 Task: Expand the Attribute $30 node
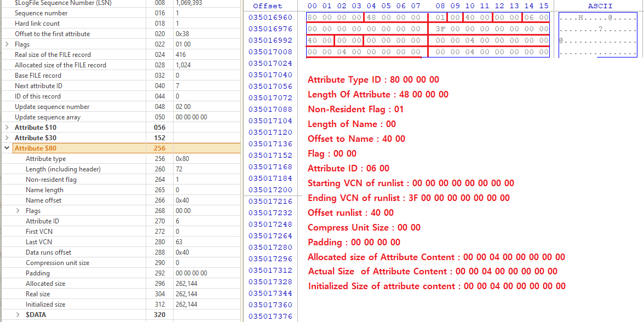point(7,138)
